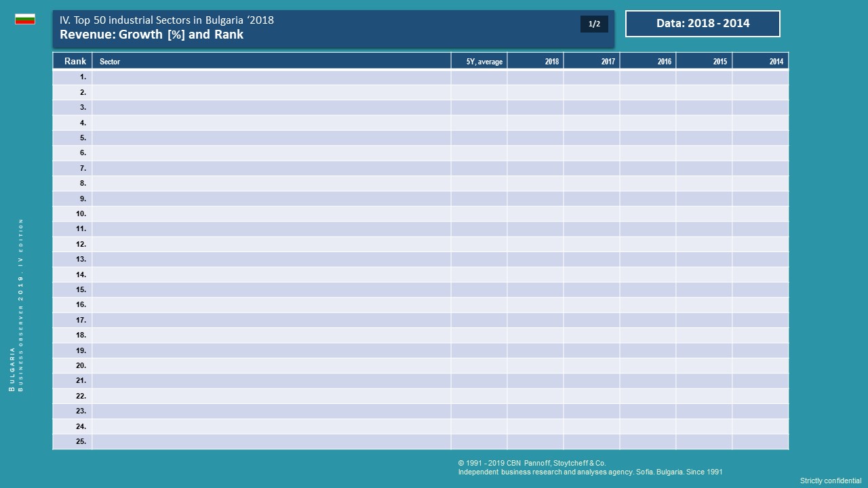
Task: Click the Sector column header
Action: 271,61
